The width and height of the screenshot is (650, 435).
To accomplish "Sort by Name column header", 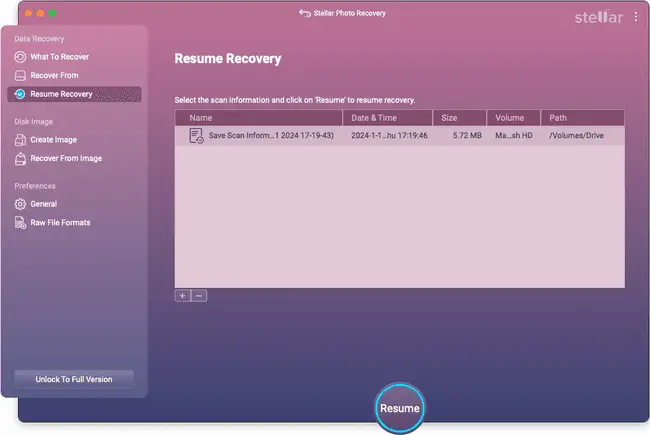I will coord(259,118).
